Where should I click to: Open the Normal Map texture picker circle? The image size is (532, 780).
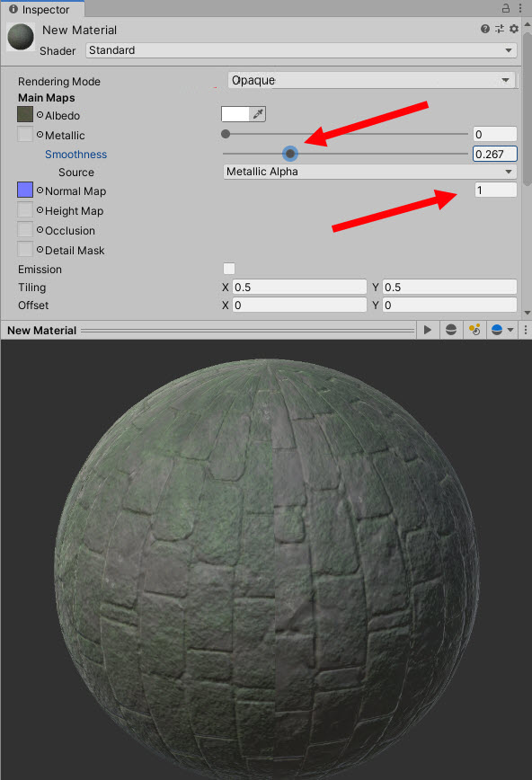tap(40, 191)
